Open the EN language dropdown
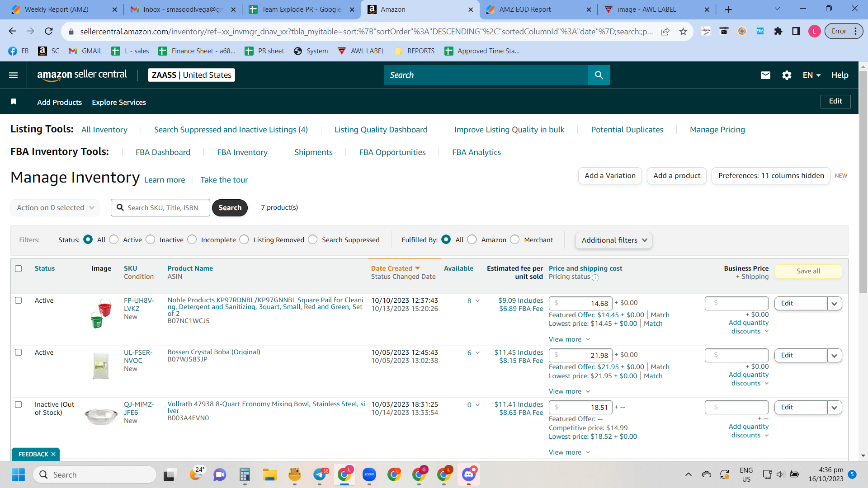Image resolution: width=868 pixels, height=488 pixels. [x=811, y=75]
